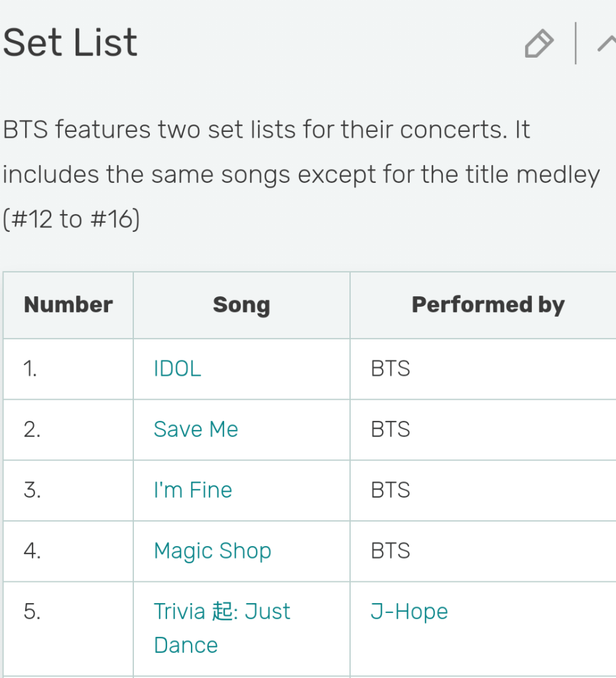Go to the Magic Shop song page
This screenshot has width=616, height=678.
pyautogui.click(x=212, y=551)
